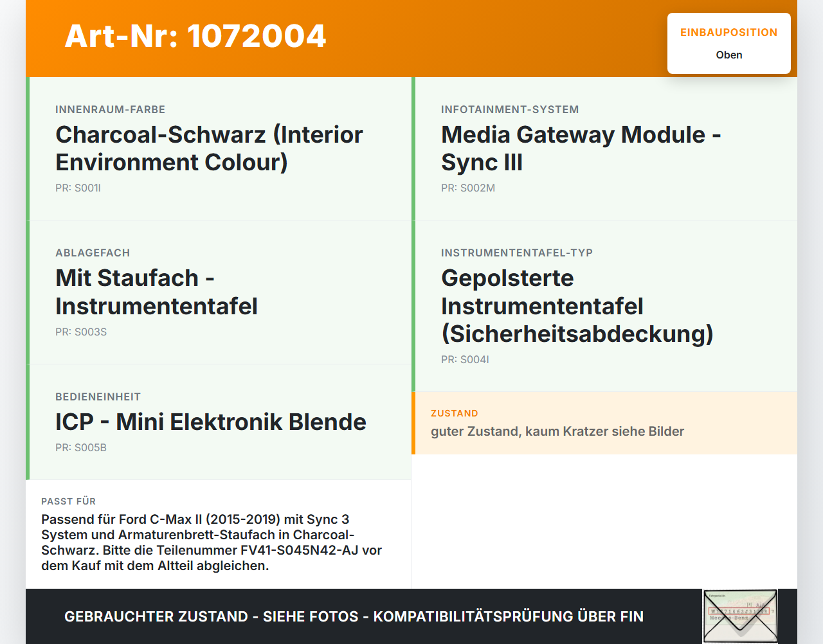
Task: Click the Gebrauchter Zustand footer banner text
Action: [x=354, y=616]
